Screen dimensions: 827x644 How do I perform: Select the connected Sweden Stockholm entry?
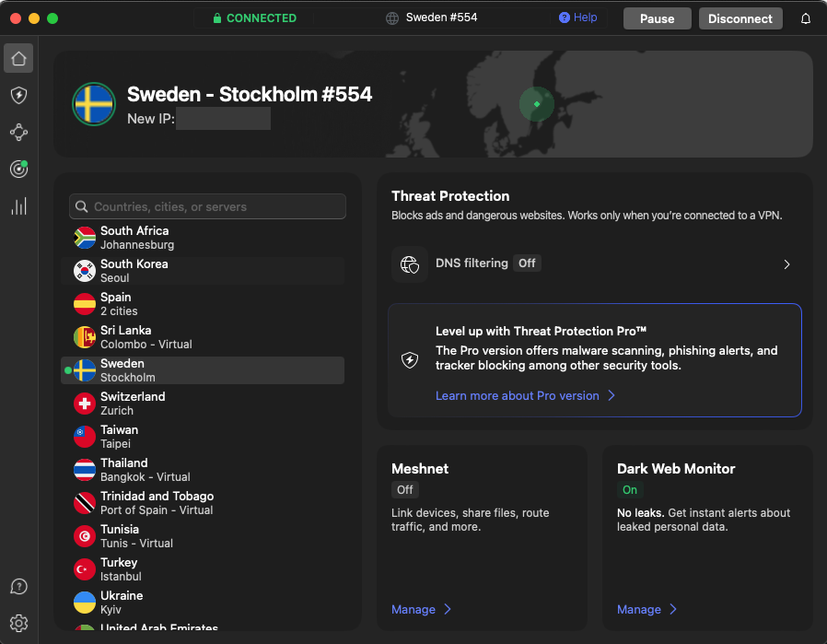point(203,370)
